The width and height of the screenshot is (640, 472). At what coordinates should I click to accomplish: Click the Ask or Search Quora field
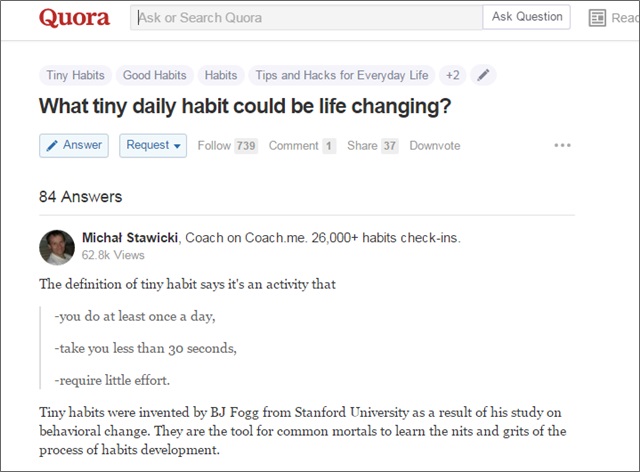(x=305, y=17)
